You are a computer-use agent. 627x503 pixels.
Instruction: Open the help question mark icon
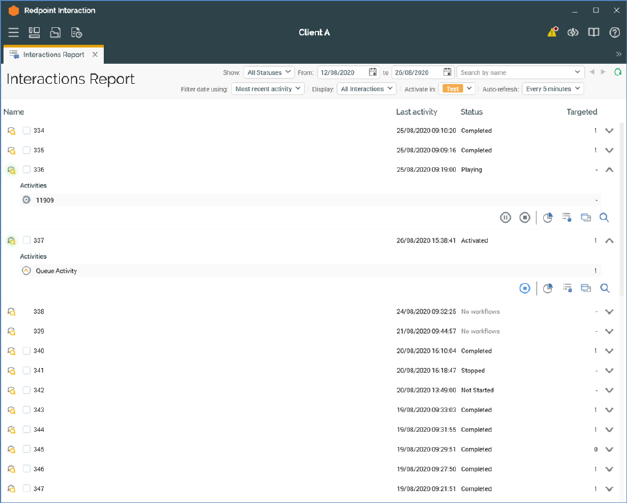pos(614,32)
